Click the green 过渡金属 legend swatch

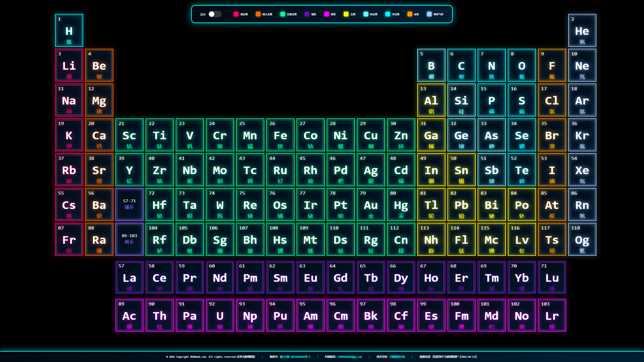[283, 14]
